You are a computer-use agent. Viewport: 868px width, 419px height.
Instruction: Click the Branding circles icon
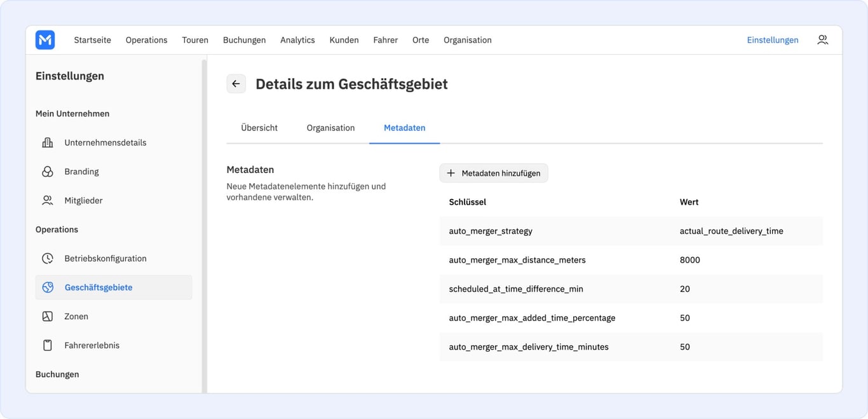click(48, 172)
